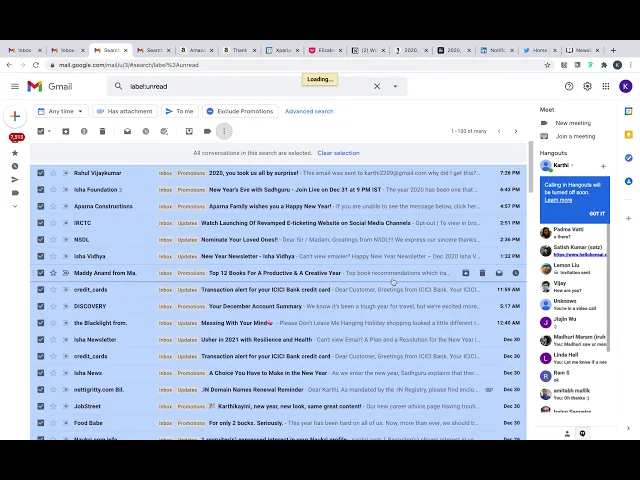Open the Any time filter dropdown
Image resolution: width=640 pixels, height=480 pixels.
tap(60, 111)
